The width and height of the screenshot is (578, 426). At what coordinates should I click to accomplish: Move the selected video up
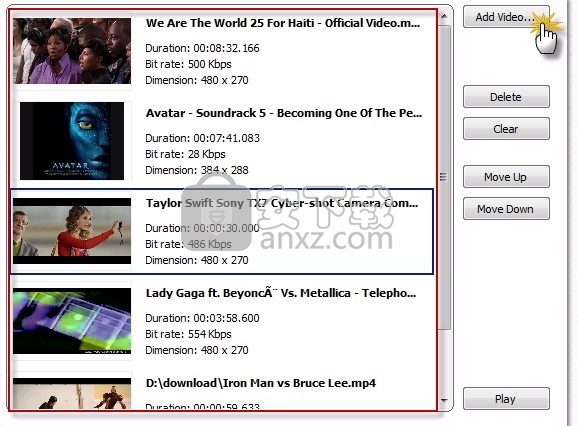(x=506, y=177)
